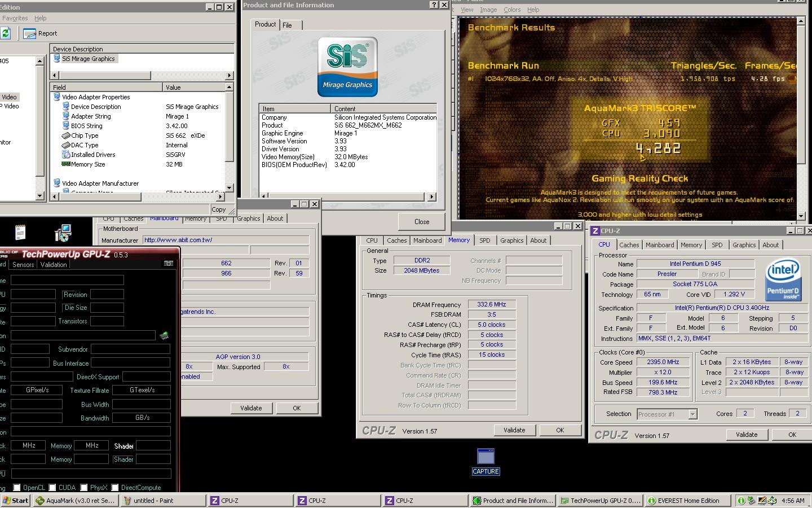Select 'Video Memory(Size)' row in Product list

click(348, 157)
